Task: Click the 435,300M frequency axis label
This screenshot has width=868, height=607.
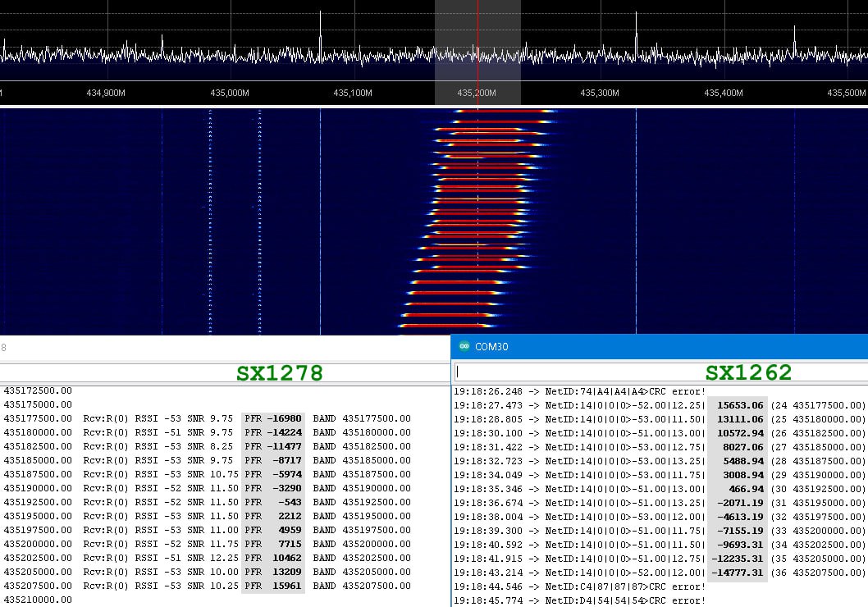Action: click(600, 93)
